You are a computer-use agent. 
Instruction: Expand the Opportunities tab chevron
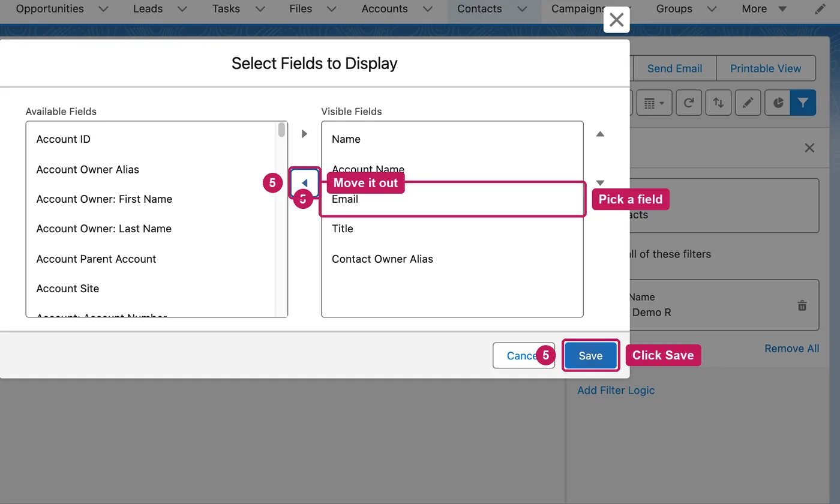103,9
